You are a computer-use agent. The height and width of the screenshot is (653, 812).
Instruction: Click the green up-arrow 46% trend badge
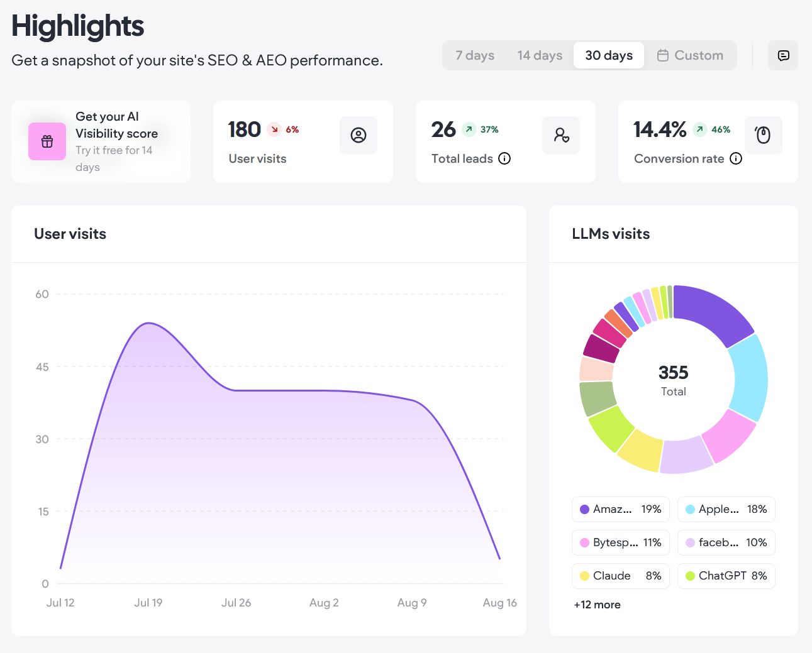(712, 129)
